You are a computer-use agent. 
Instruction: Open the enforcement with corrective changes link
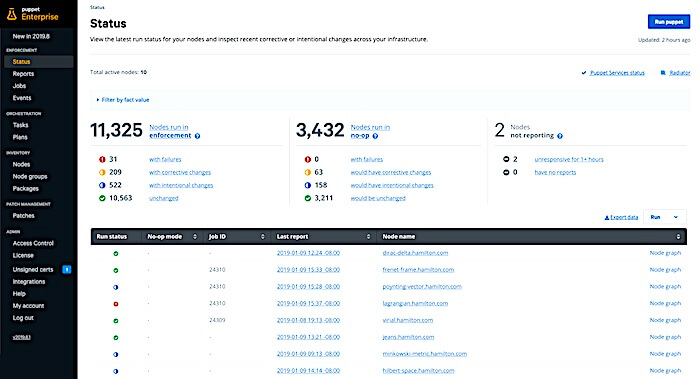point(180,172)
